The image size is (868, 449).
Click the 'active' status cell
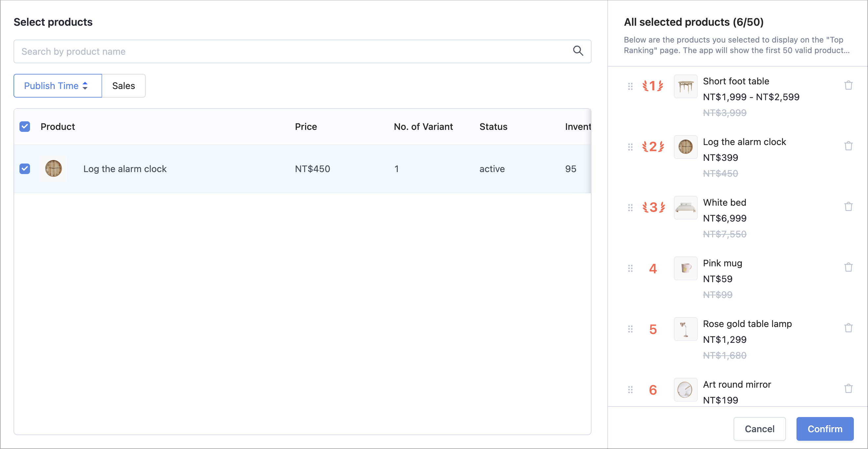click(492, 168)
